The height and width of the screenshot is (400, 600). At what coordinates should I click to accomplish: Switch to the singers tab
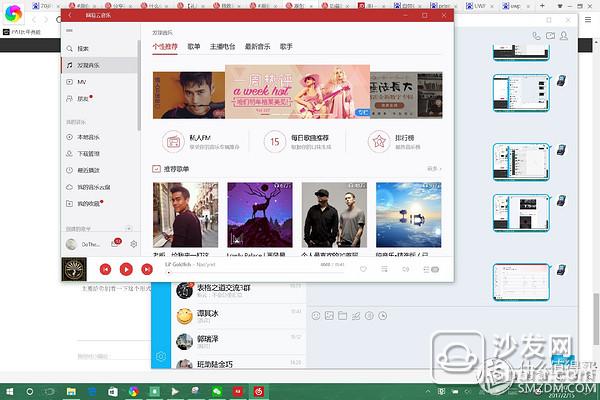click(286, 47)
